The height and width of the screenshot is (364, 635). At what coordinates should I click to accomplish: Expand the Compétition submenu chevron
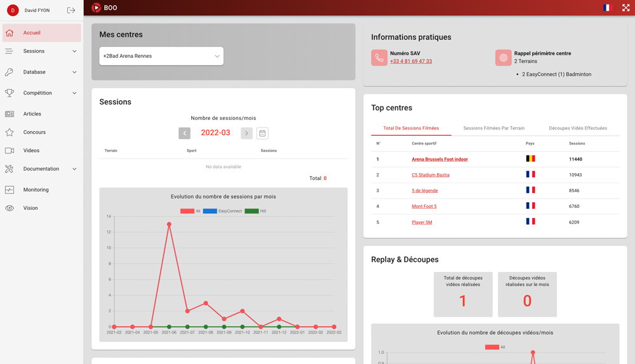tap(74, 93)
